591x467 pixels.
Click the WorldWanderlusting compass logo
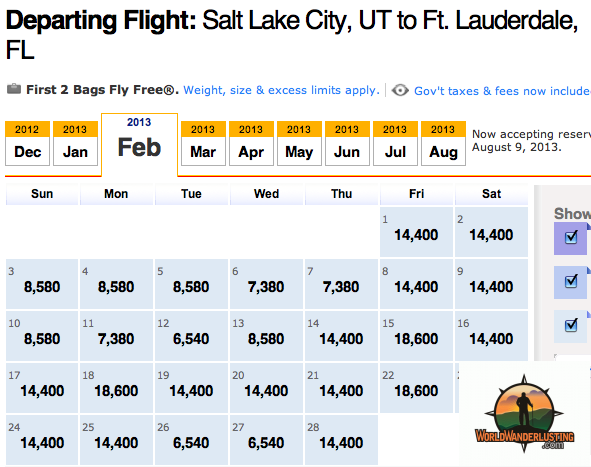click(x=524, y=414)
